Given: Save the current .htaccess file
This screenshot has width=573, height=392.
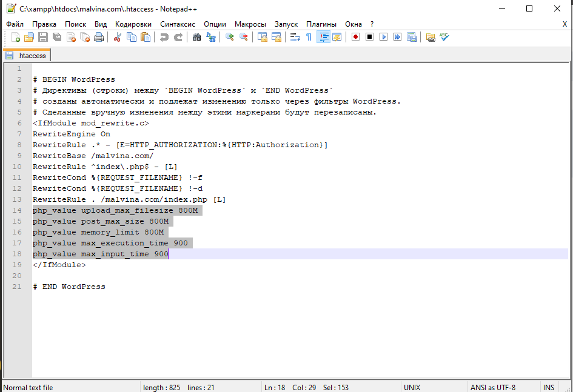Looking at the screenshot, I should [43, 37].
